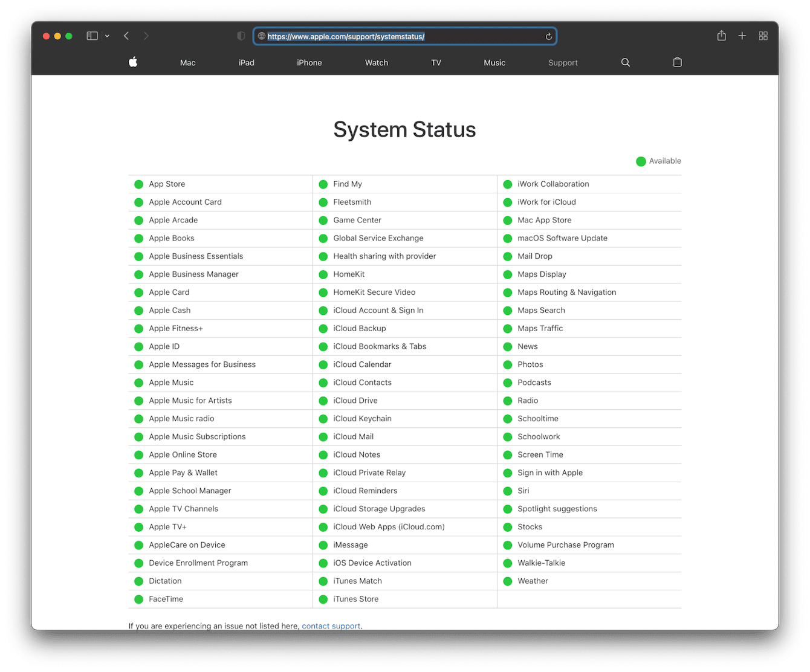The height and width of the screenshot is (672, 810).
Task: Click the green status dot beside Find My
Action: click(x=323, y=184)
